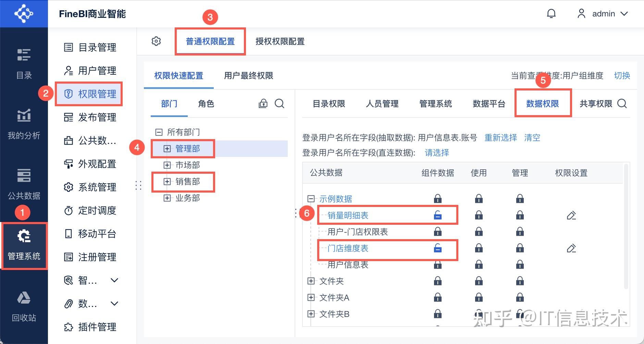Click the search icon beside 共享权限
Image resolution: width=644 pixels, height=344 pixels.
[622, 103]
